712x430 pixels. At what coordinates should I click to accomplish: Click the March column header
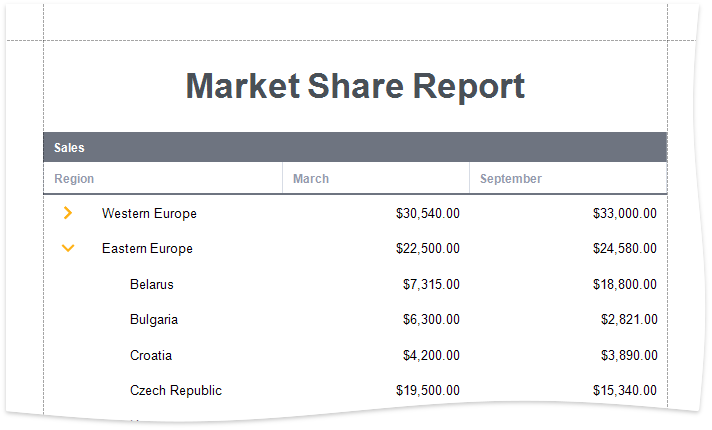pyautogui.click(x=311, y=179)
